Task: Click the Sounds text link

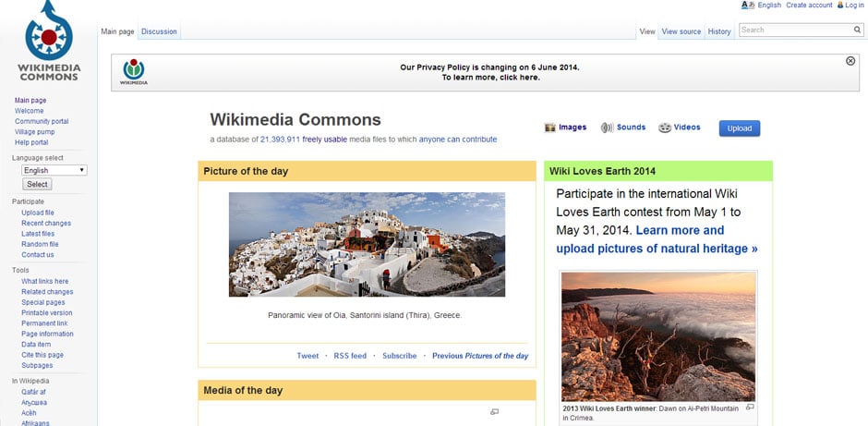Action: (x=631, y=128)
